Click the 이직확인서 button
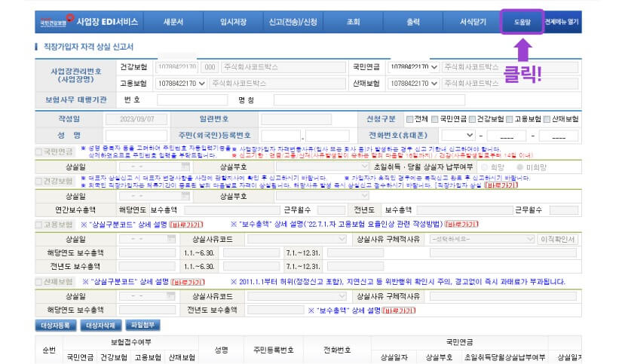The height and width of the screenshot is (364, 625). (559, 239)
